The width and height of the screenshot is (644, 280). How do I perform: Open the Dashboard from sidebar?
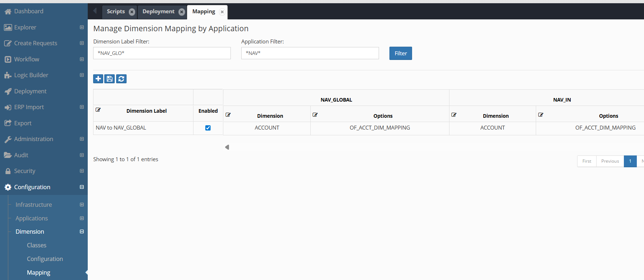29,11
